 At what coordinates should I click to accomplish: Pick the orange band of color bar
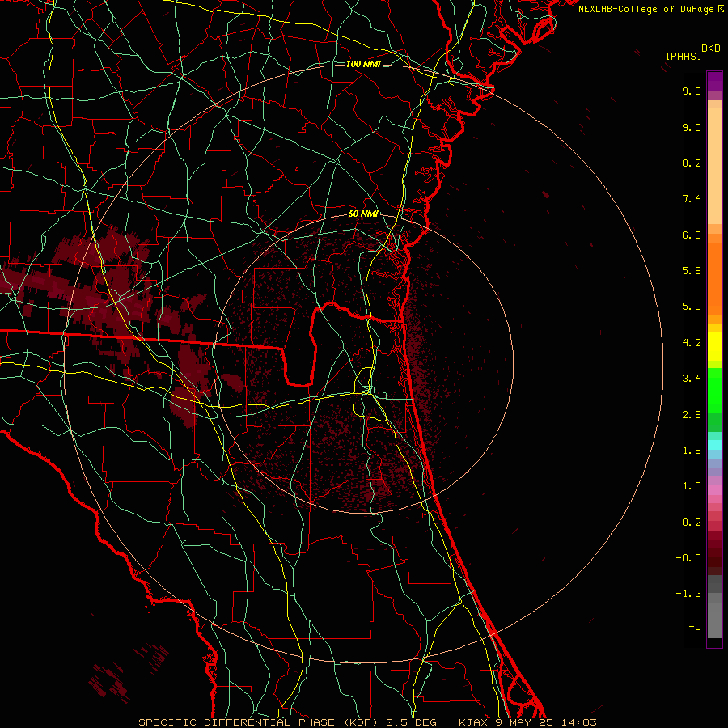pyautogui.click(x=714, y=278)
